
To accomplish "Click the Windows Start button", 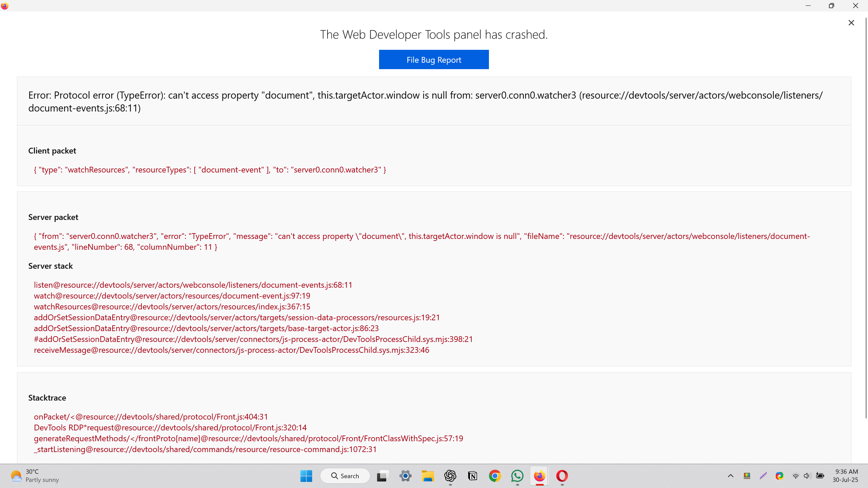I will pos(306,476).
